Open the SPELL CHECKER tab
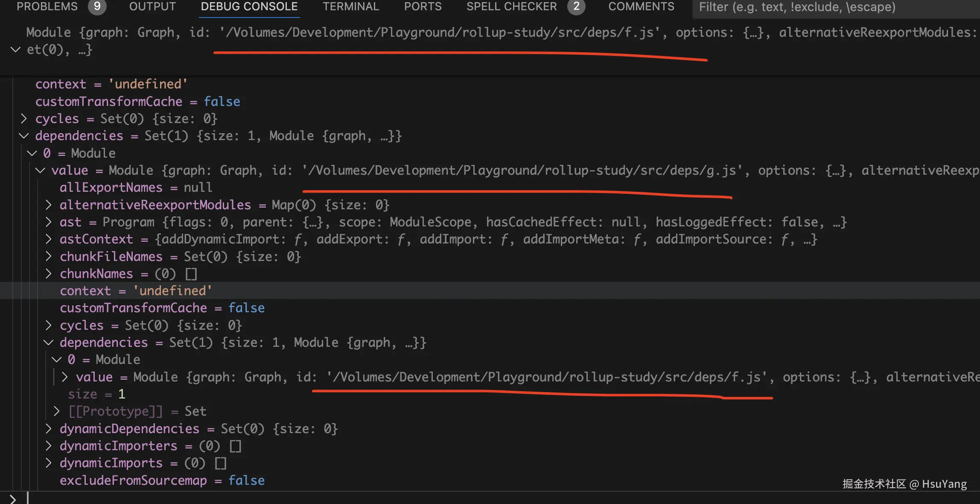Viewport: 980px width, 504px height. pos(511,6)
